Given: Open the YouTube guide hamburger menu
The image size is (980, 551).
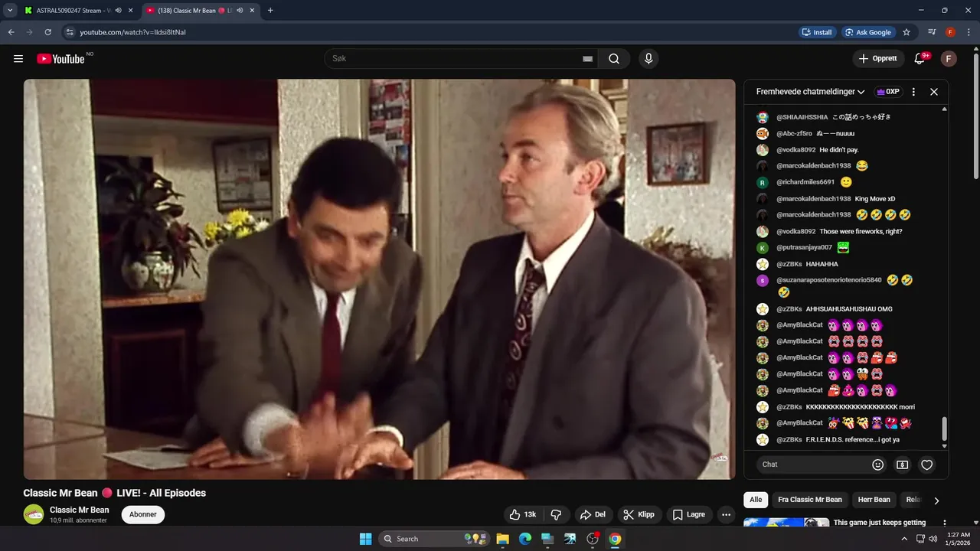Looking at the screenshot, I should pos(18,59).
